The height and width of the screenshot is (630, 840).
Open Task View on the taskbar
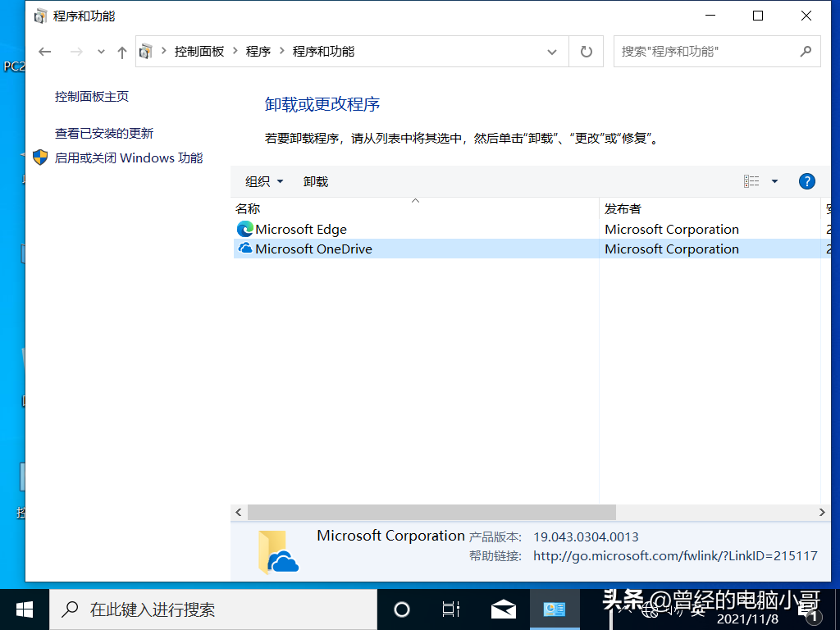(x=451, y=609)
